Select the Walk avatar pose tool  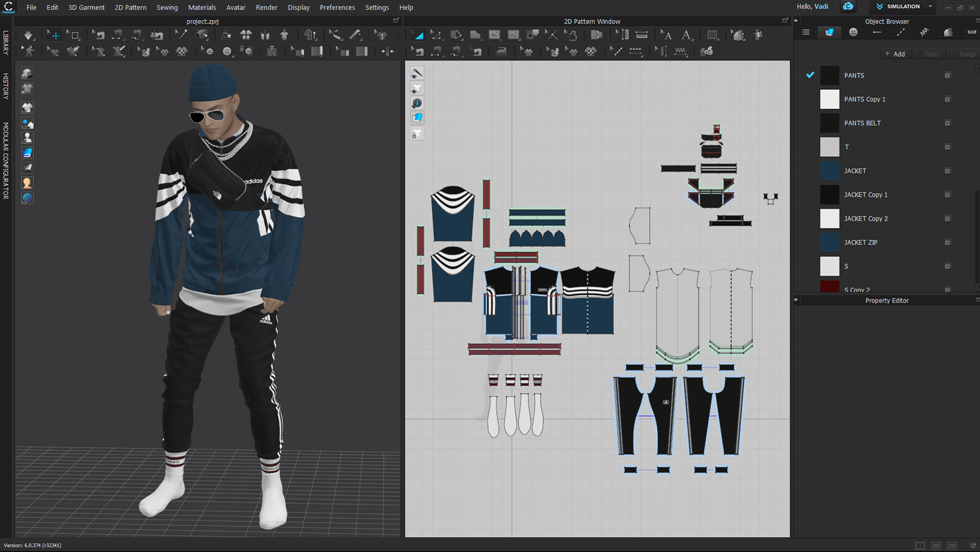[x=28, y=51]
